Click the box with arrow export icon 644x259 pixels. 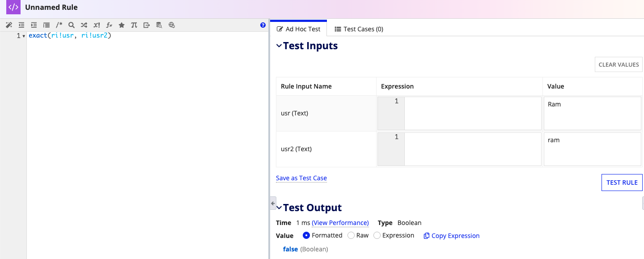[147, 25]
